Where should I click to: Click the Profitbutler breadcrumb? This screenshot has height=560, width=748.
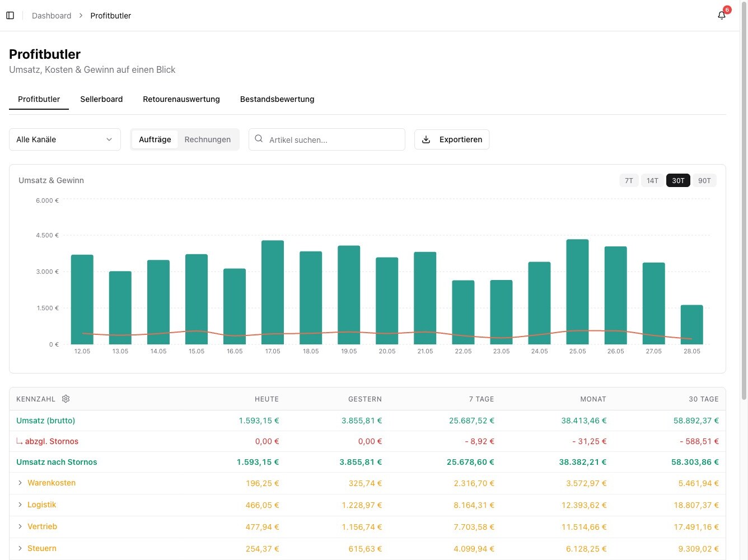point(111,16)
